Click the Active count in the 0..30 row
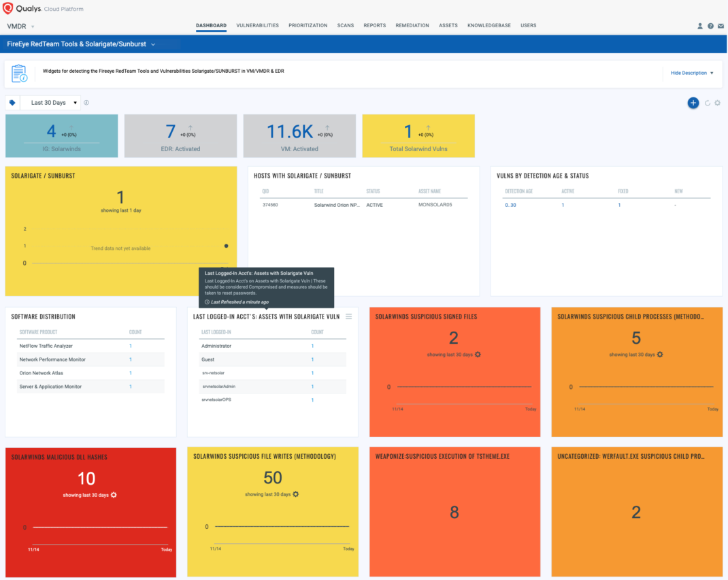Viewport: 728px width, 580px height. pos(563,205)
